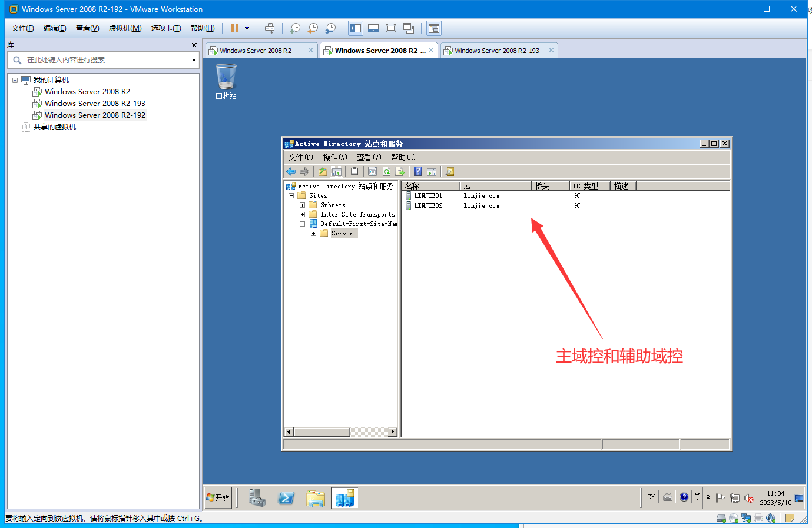Open the 编辑(E) menu in VMware
812x528 pixels.
(x=55, y=28)
